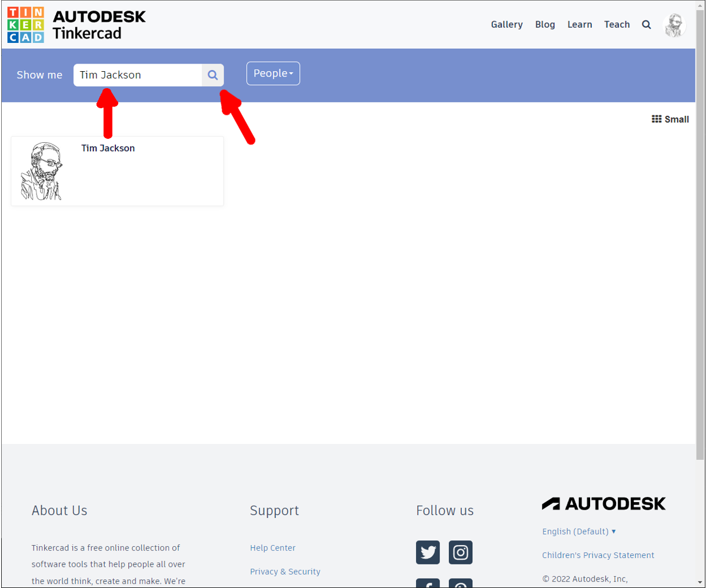This screenshot has height=588, width=706.
Task: Click the 2022 Autodesk copyright text
Action: pyautogui.click(x=585, y=579)
